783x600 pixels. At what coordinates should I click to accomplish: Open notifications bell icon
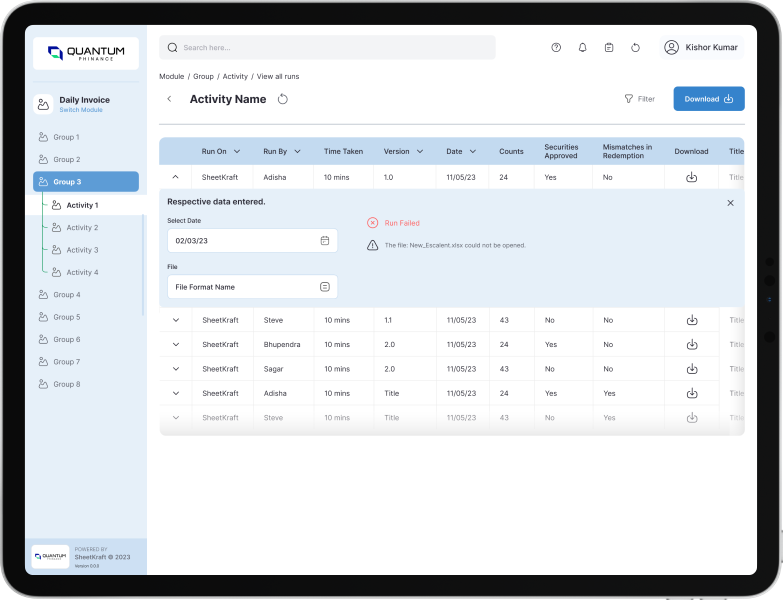point(583,47)
